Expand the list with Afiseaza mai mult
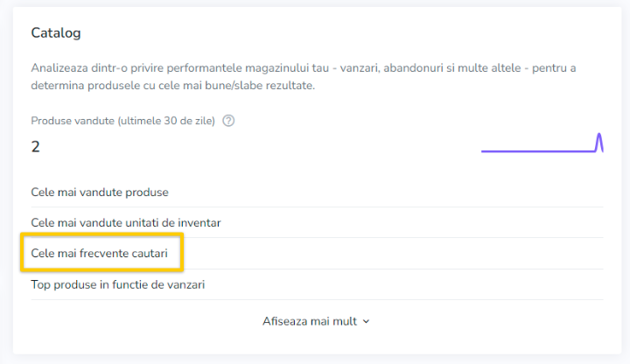This screenshot has width=630, height=364. coord(316,321)
